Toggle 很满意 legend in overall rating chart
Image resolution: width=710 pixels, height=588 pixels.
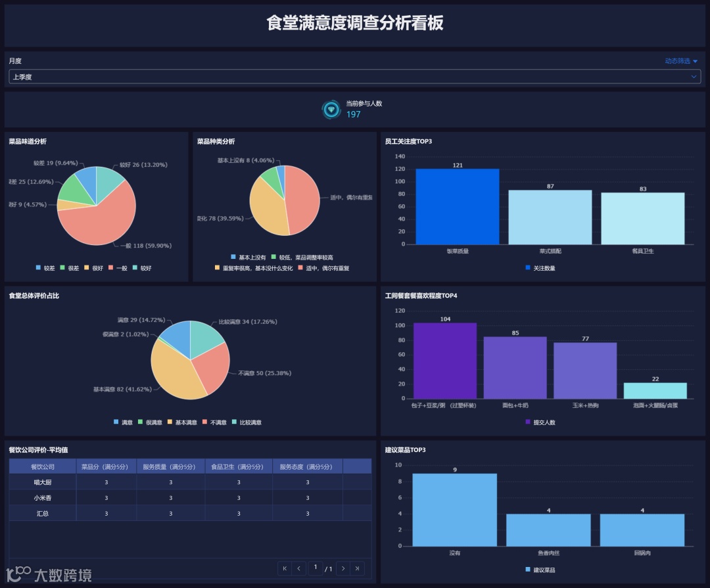point(150,422)
